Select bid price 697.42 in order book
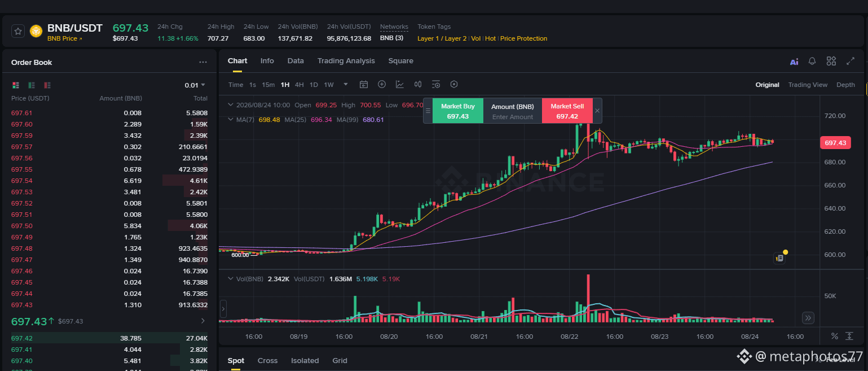 tap(22, 338)
